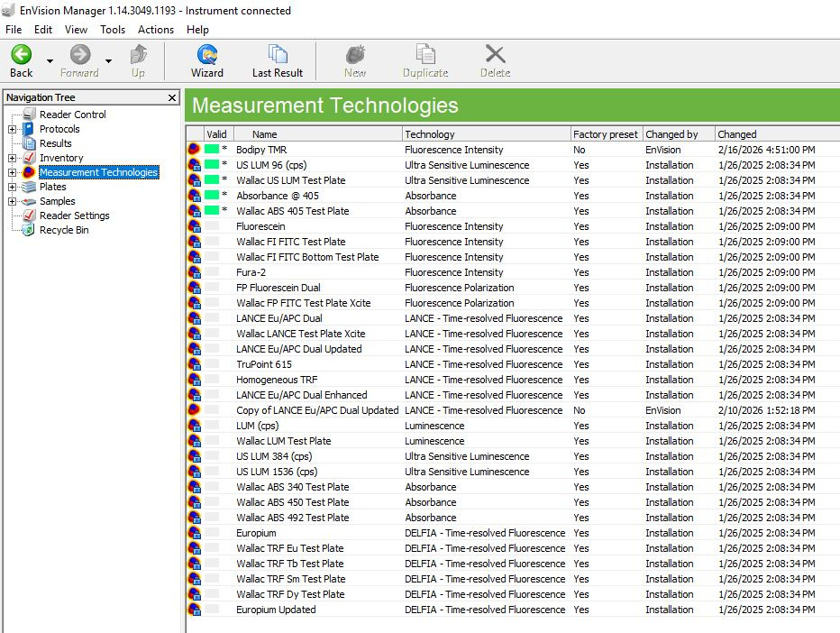Select the Fura-2 technology row
This screenshot has height=633, width=840.
(x=251, y=272)
